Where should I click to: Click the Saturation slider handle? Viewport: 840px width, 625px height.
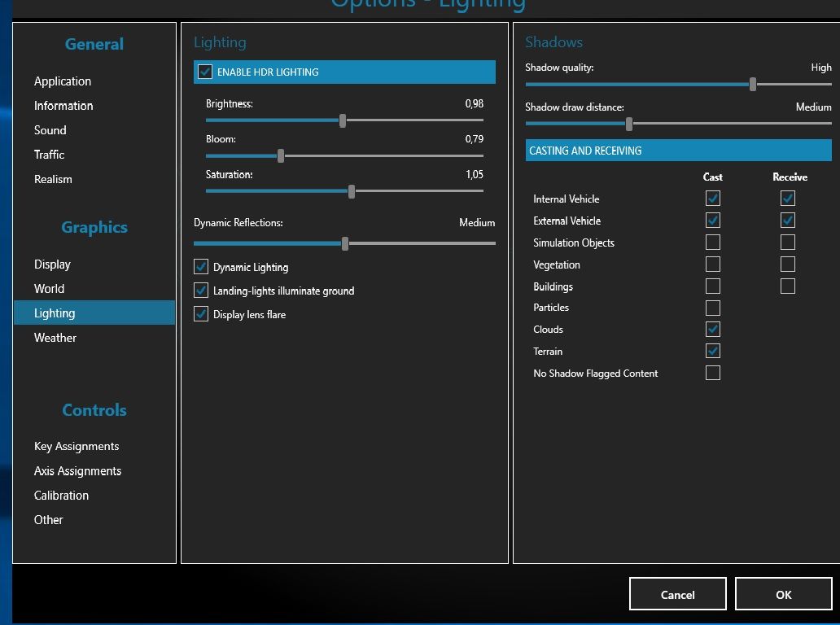pyautogui.click(x=352, y=191)
